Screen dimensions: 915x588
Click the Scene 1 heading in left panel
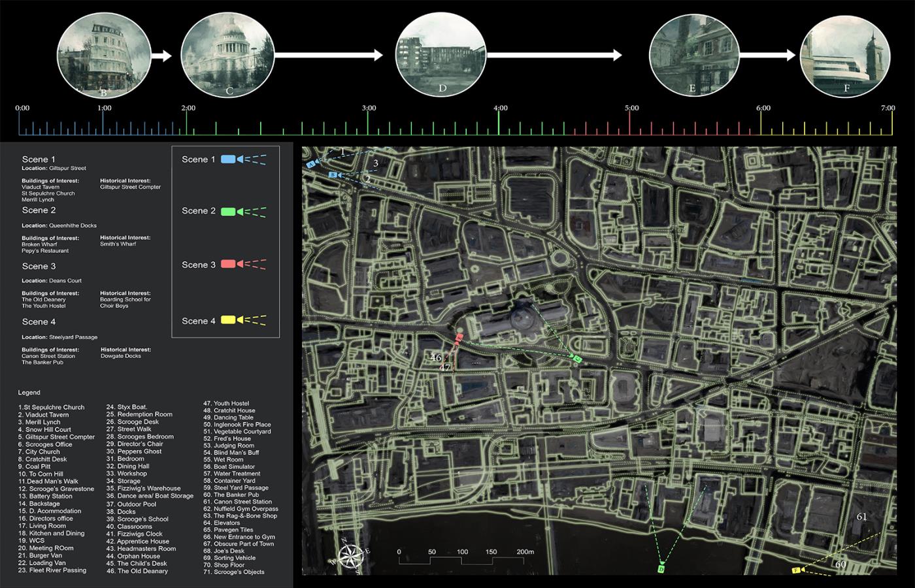click(39, 159)
